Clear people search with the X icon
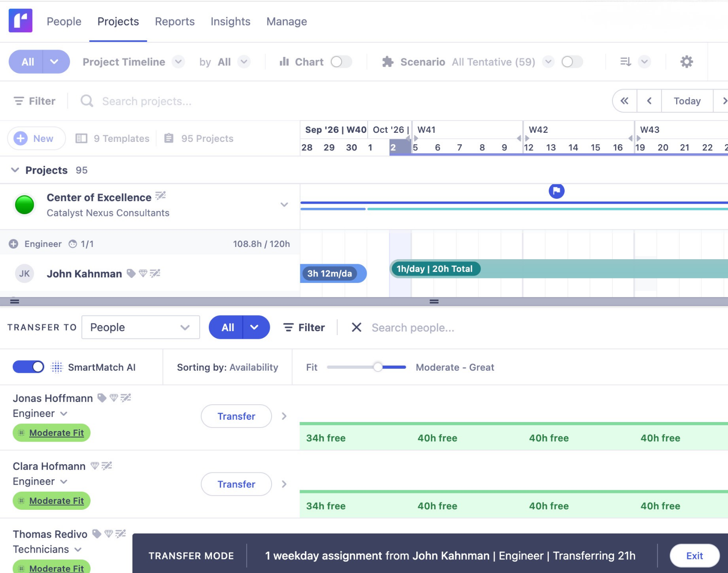 point(357,327)
